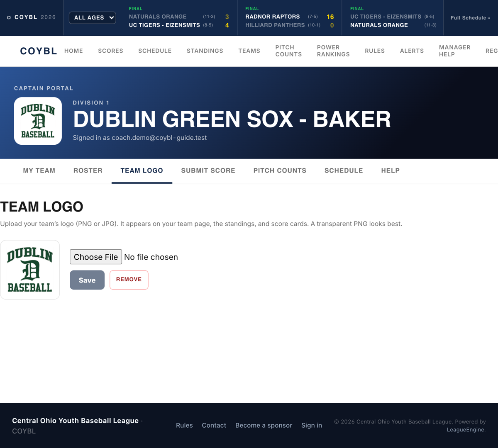Click COYBL site logo text
The height and width of the screenshot is (448, 498).
pyautogui.click(x=39, y=51)
